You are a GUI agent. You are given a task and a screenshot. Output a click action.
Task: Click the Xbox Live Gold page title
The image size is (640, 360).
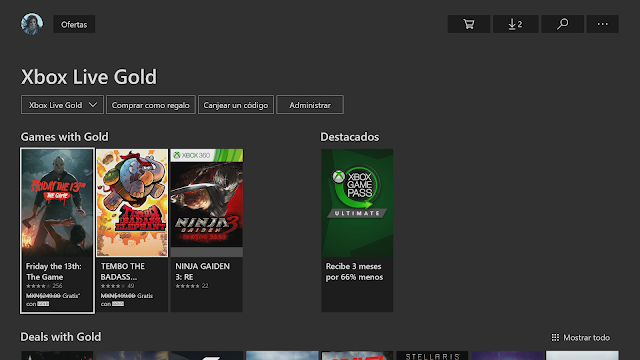click(x=89, y=77)
